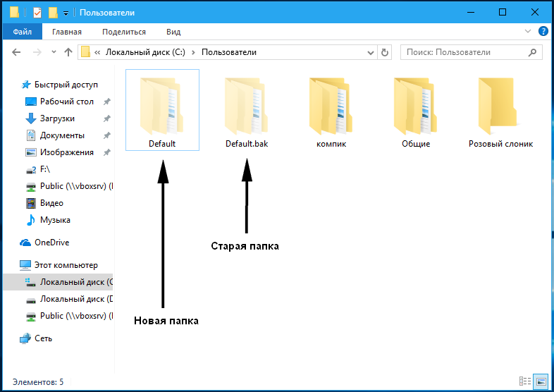Switch to the Главная ribbon tab
Screen dimensions: 554x392
(x=67, y=32)
